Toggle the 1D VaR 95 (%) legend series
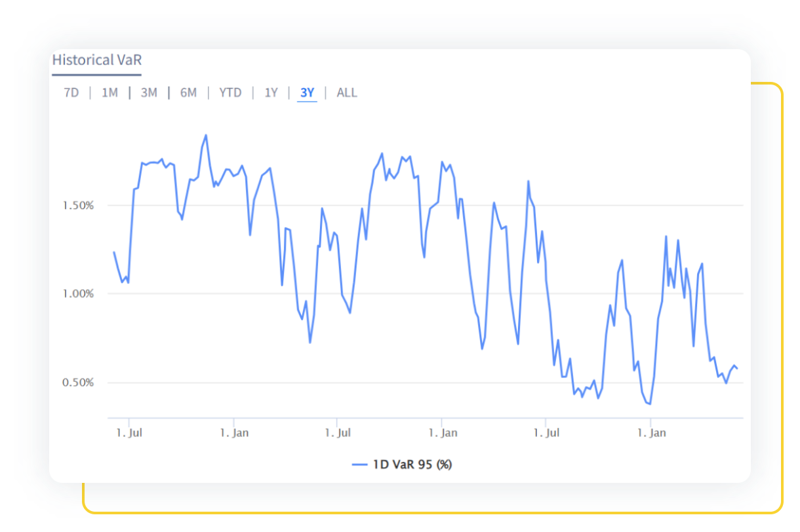This screenshot has height=532, width=800. tap(412, 465)
